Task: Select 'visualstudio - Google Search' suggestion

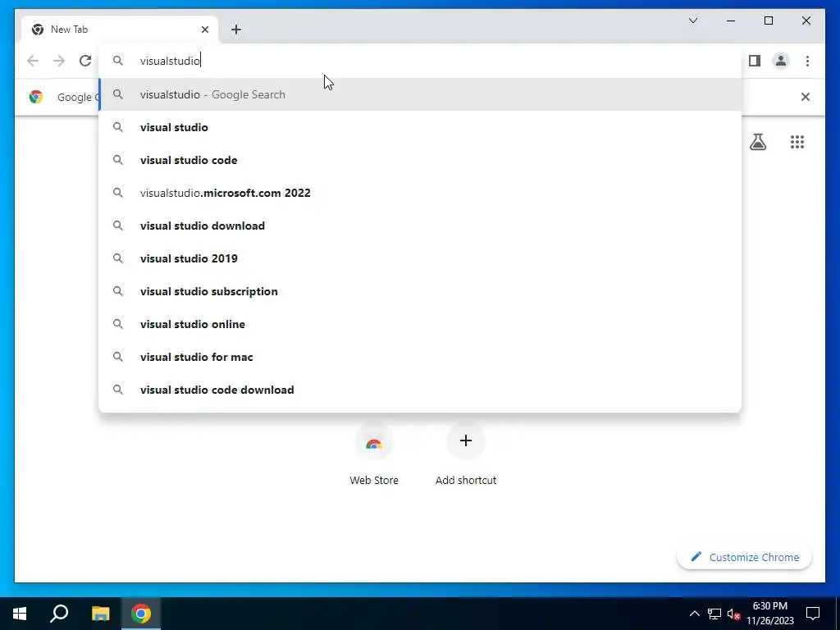Action: tap(421, 94)
